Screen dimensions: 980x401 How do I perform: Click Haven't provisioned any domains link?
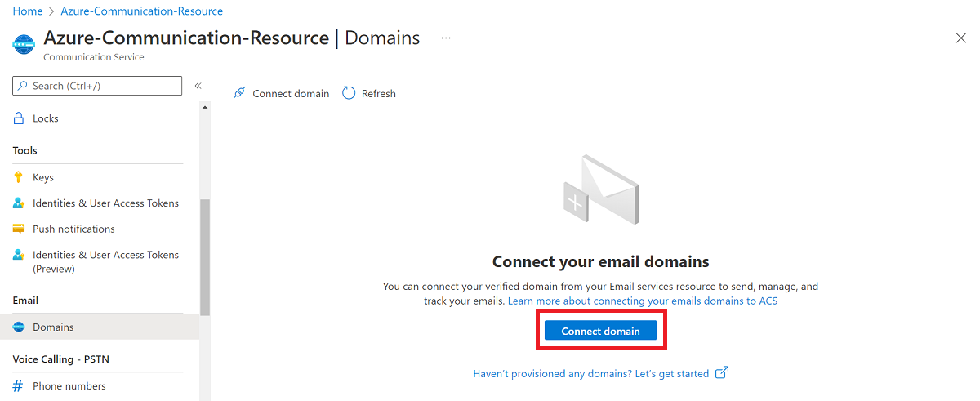[591, 374]
